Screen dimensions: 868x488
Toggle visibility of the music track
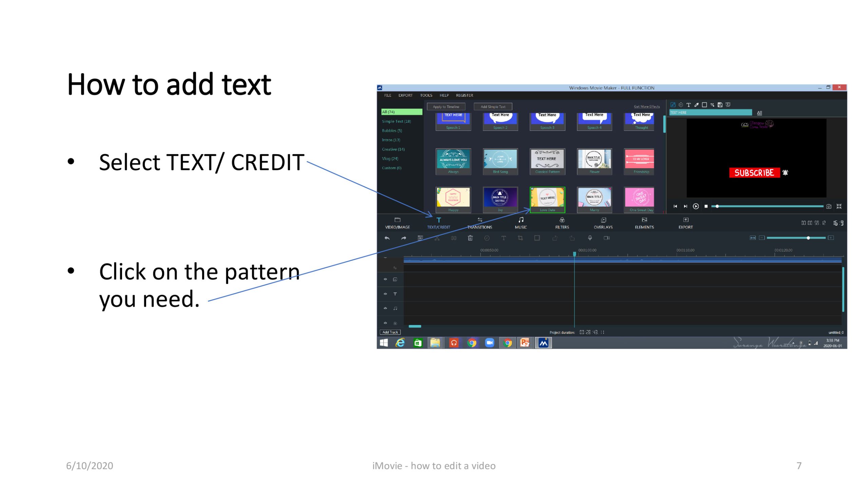click(385, 308)
